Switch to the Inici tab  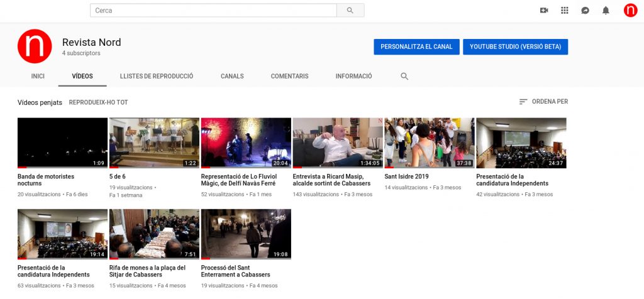tap(38, 77)
